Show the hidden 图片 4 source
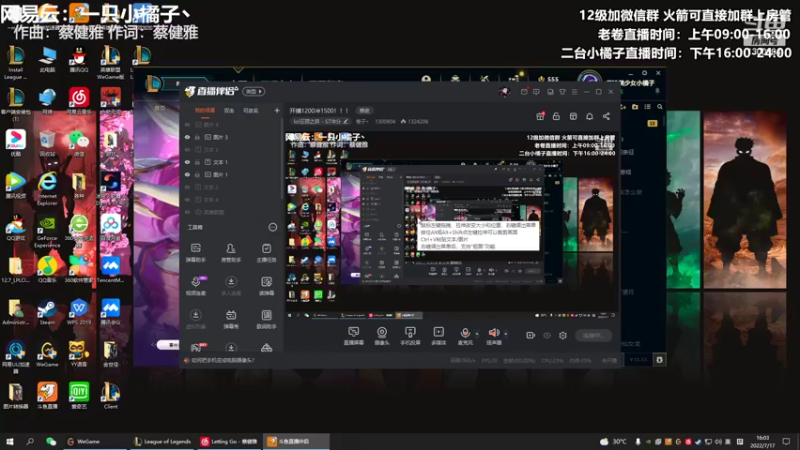 [x=187, y=124]
